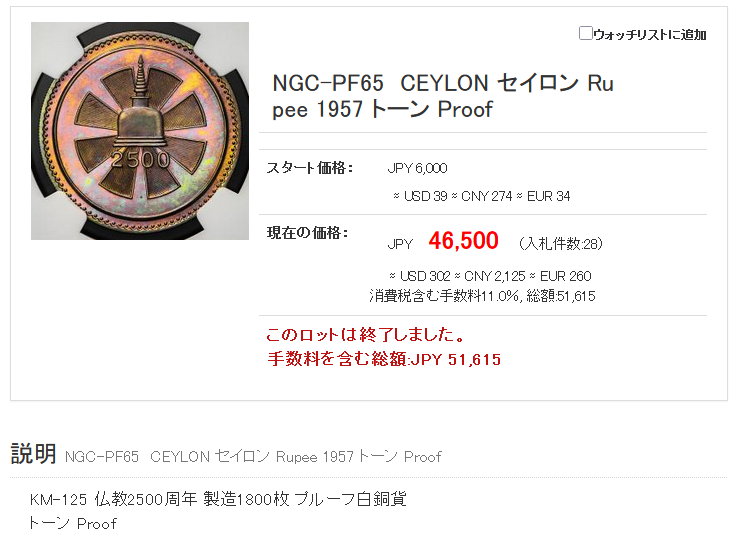Screen dimensions: 736x542
Task: Click the 消費税含む手数料11.0% fee line
Action: [481, 296]
